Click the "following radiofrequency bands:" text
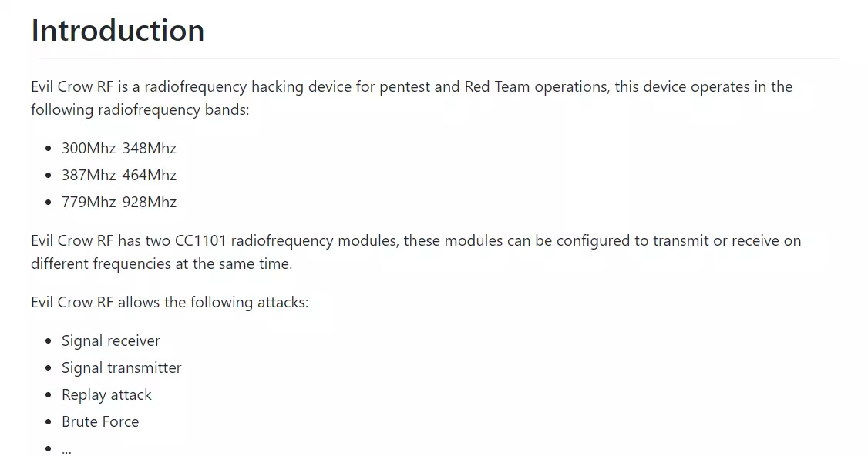This screenshot has height=456, width=868. coord(140,109)
